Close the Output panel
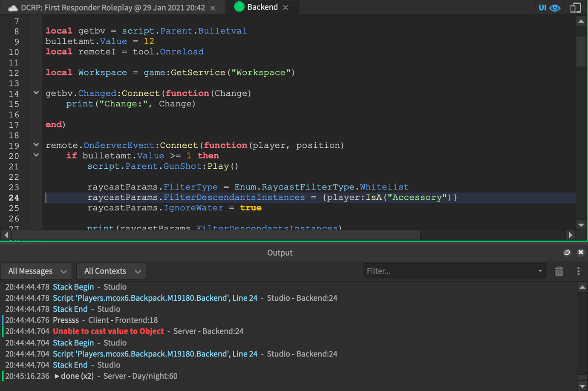Screen dimensions: 588x391 point(581,252)
